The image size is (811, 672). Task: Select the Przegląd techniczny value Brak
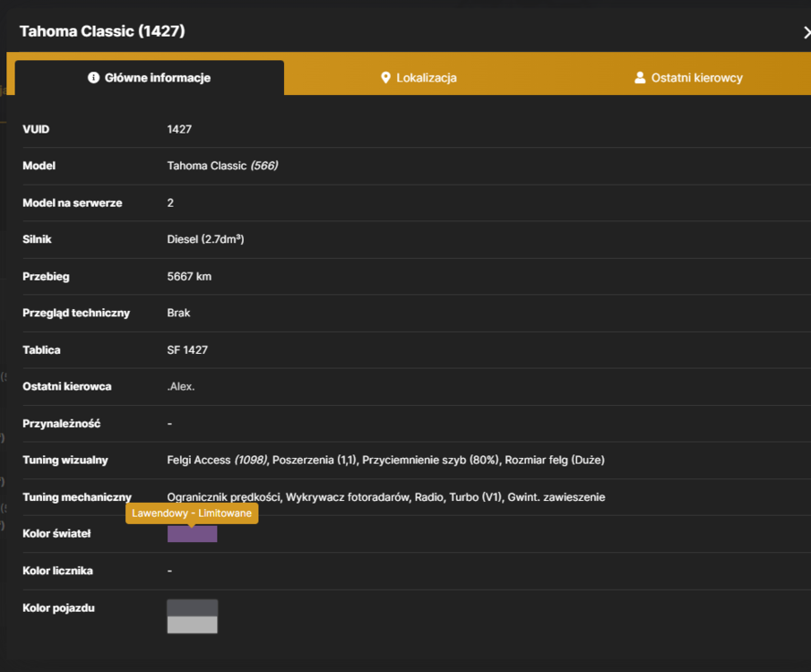(178, 313)
